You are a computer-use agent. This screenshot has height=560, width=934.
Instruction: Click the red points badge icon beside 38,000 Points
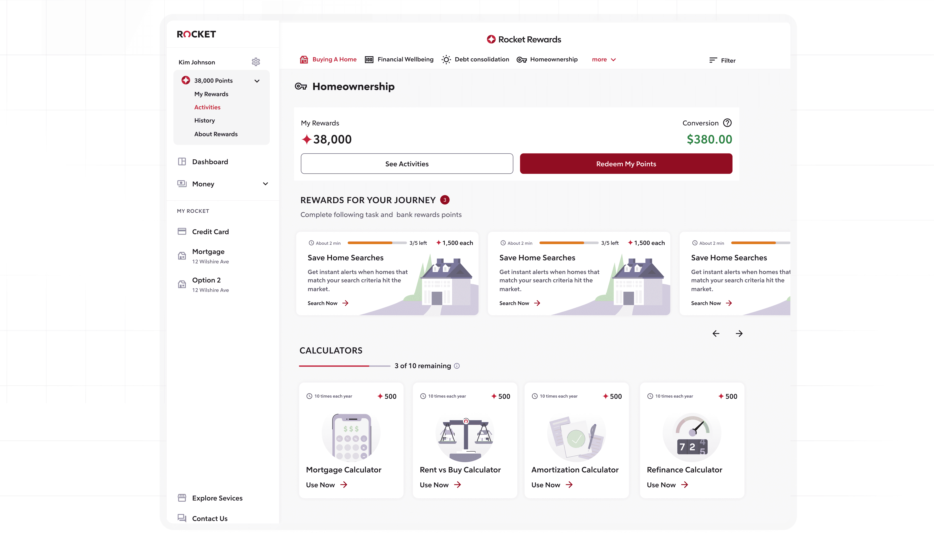point(186,80)
